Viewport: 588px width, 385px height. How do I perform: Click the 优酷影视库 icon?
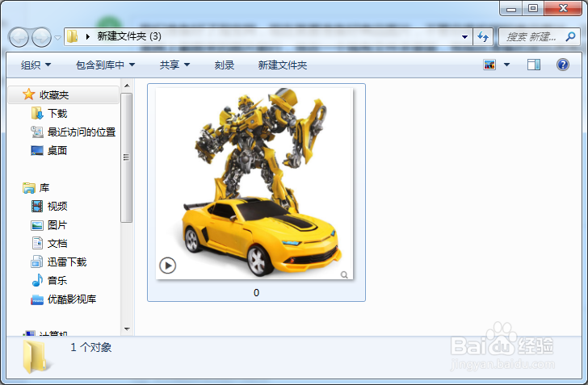coord(37,299)
